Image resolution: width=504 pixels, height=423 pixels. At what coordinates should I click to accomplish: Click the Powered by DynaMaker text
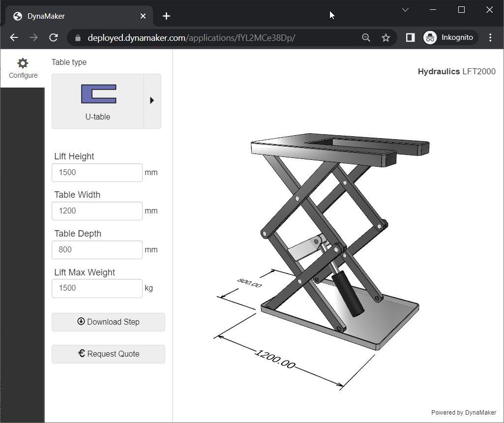[464, 412]
